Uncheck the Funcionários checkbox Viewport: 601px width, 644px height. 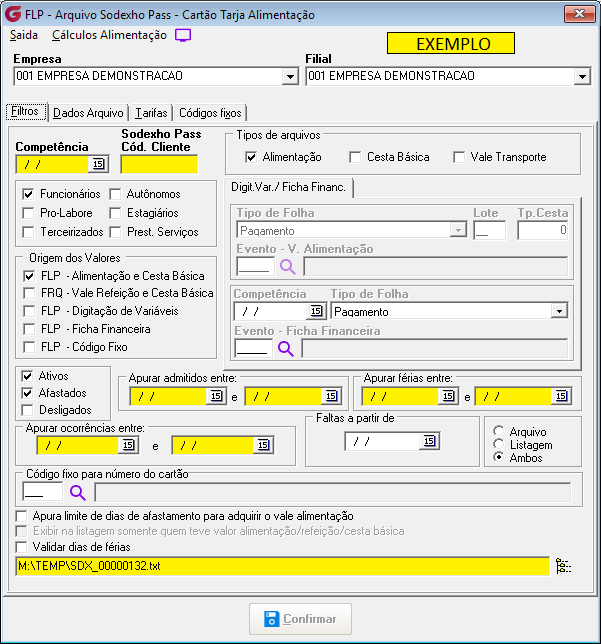point(28,194)
